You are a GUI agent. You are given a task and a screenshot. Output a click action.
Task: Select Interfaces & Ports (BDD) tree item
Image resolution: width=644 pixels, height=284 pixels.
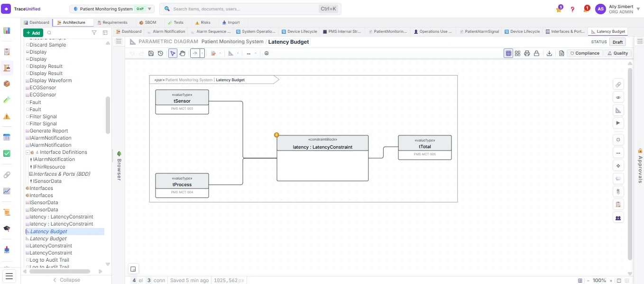[61, 174]
